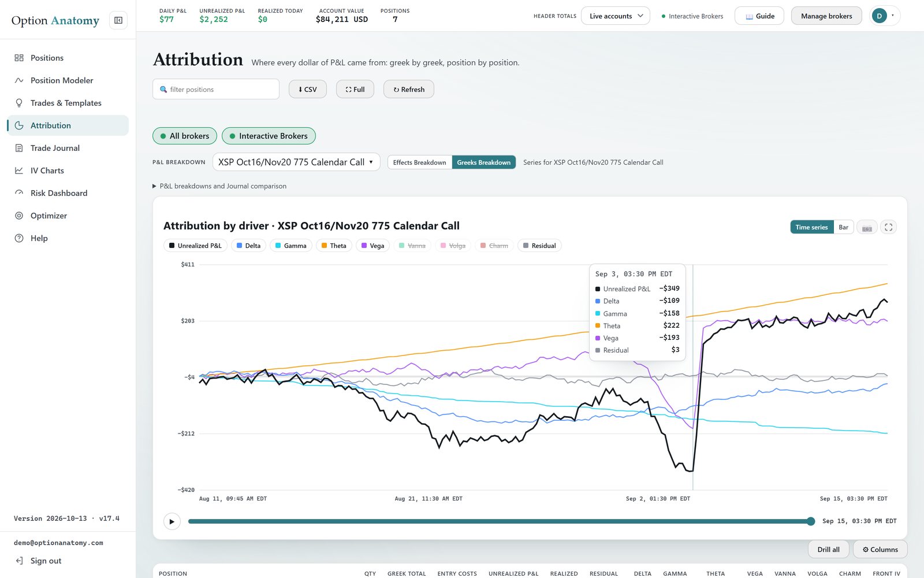Open the Guide
924x578 pixels.
tap(759, 16)
